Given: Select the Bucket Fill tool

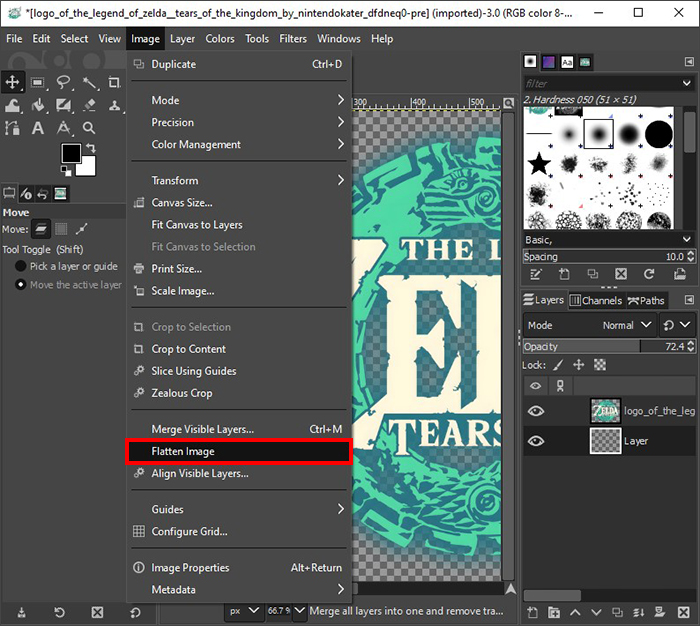Looking at the screenshot, I should [x=38, y=105].
